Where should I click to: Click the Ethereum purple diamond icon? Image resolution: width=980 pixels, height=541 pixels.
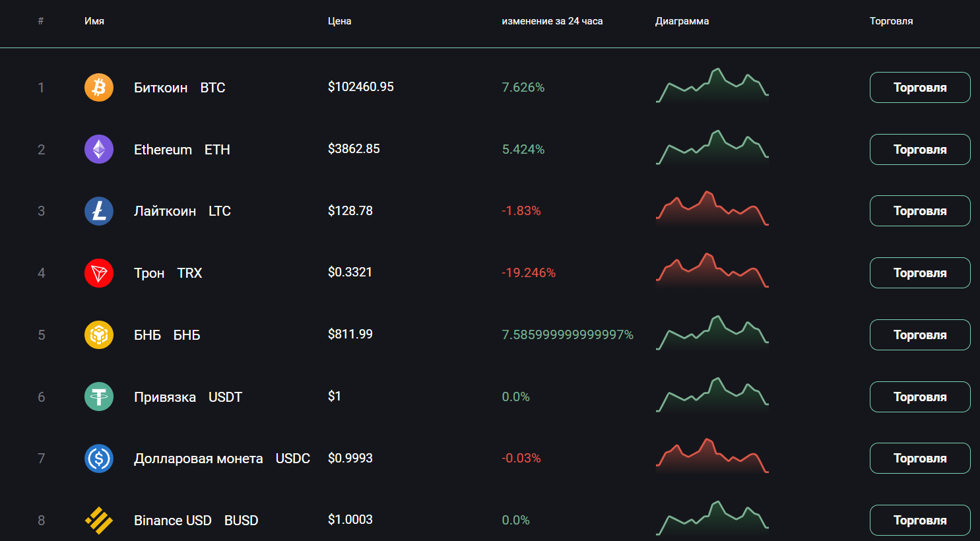[x=99, y=149]
